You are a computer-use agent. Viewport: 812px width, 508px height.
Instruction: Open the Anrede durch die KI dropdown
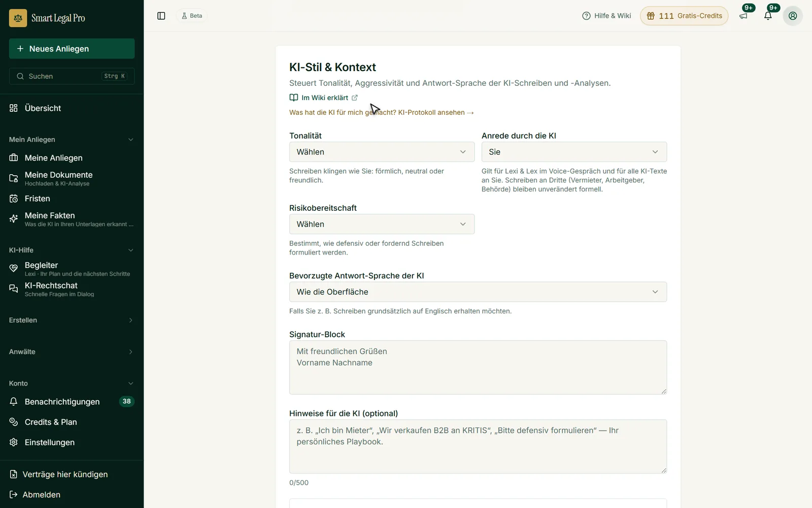(574, 152)
